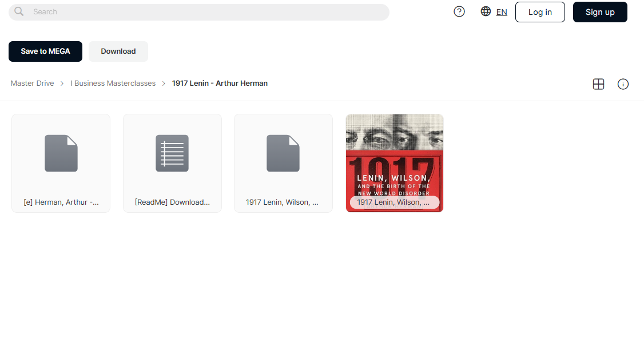Open the help question mark icon

point(459,11)
